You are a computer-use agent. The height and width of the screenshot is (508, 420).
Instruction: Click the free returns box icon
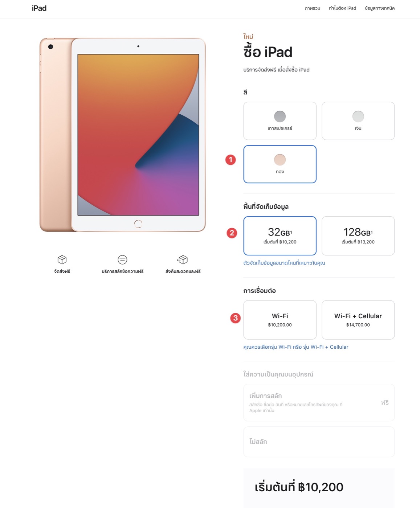[183, 259]
